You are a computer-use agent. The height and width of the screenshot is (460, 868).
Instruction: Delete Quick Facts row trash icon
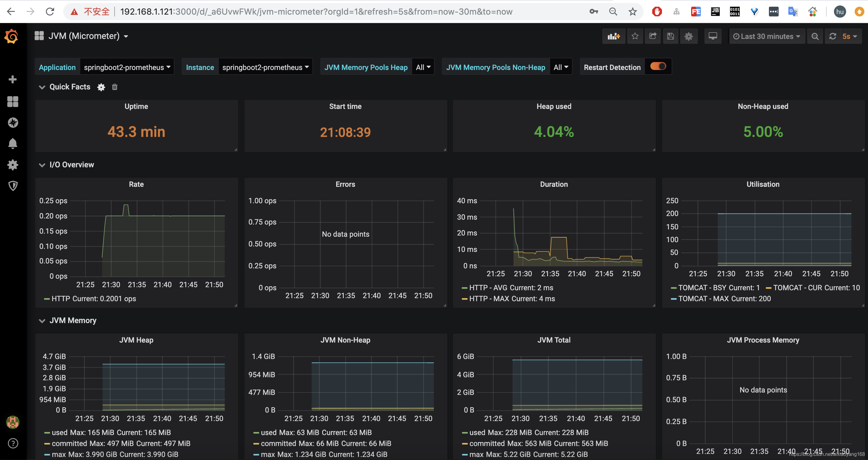(115, 87)
